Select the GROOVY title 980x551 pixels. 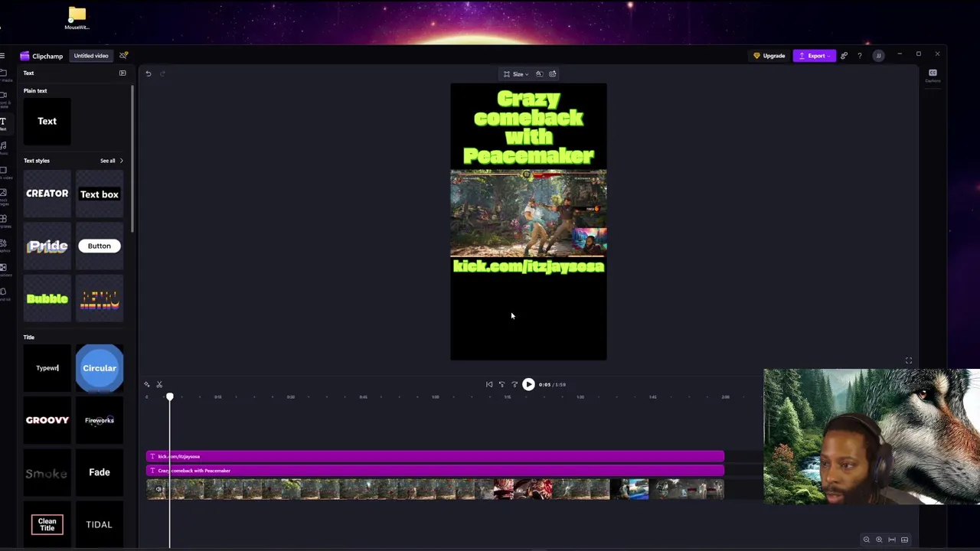(x=47, y=420)
